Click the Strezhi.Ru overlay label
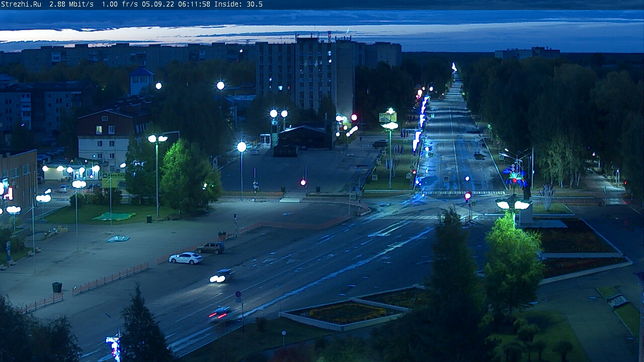 coord(21,4)
